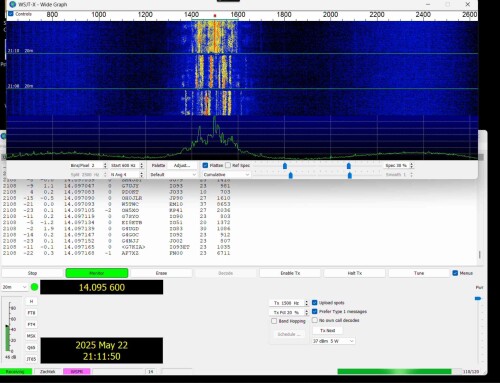Click the Enable Tx button
This screenshot has width=500, height=383.
290,273
